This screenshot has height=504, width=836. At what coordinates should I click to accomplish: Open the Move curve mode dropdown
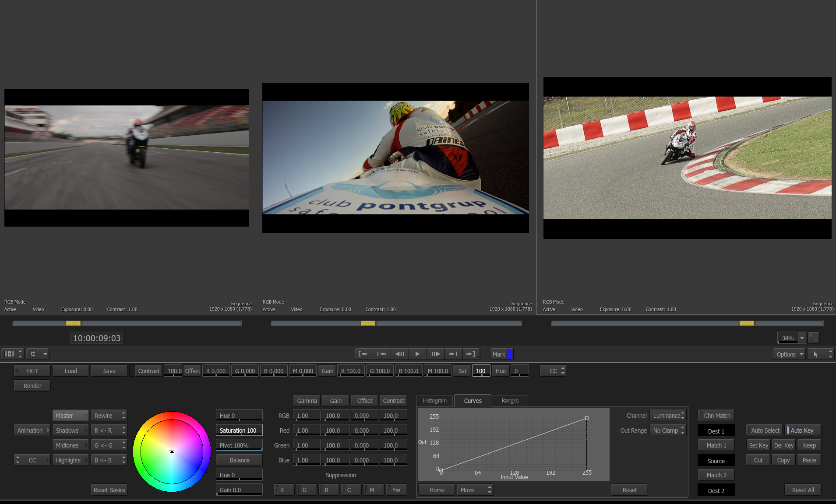(475, 490)
